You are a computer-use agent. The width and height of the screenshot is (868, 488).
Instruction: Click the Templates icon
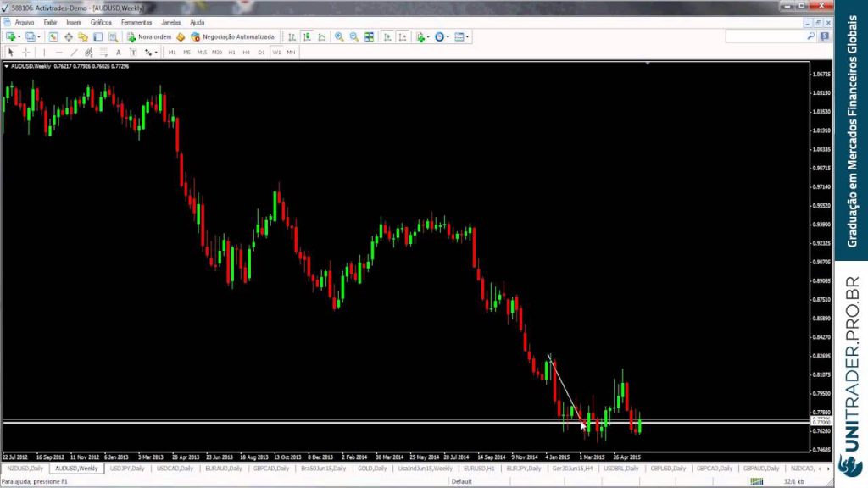459,37
